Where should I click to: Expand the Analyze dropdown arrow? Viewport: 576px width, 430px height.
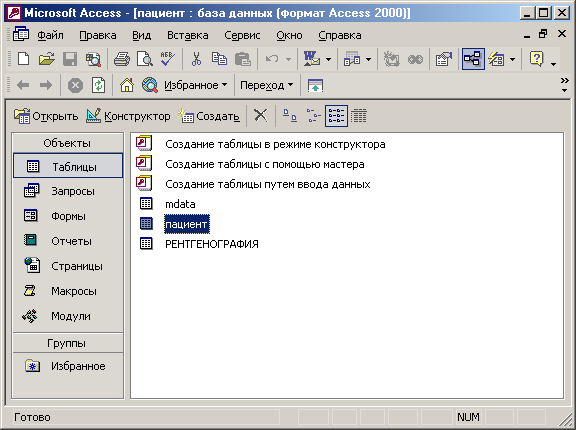click(368, 59)
